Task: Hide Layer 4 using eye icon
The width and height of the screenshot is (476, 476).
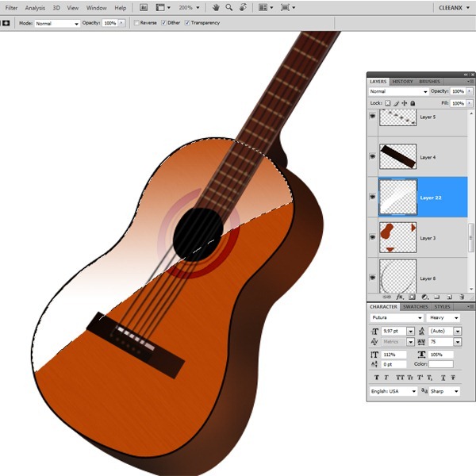Action: pos(373,156)
